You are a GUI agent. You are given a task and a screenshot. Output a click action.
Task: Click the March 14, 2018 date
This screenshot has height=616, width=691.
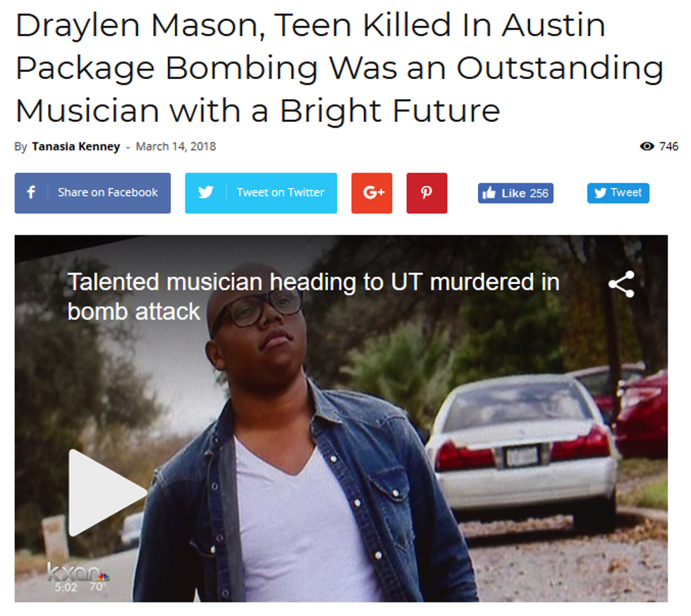tap(176, 147)
